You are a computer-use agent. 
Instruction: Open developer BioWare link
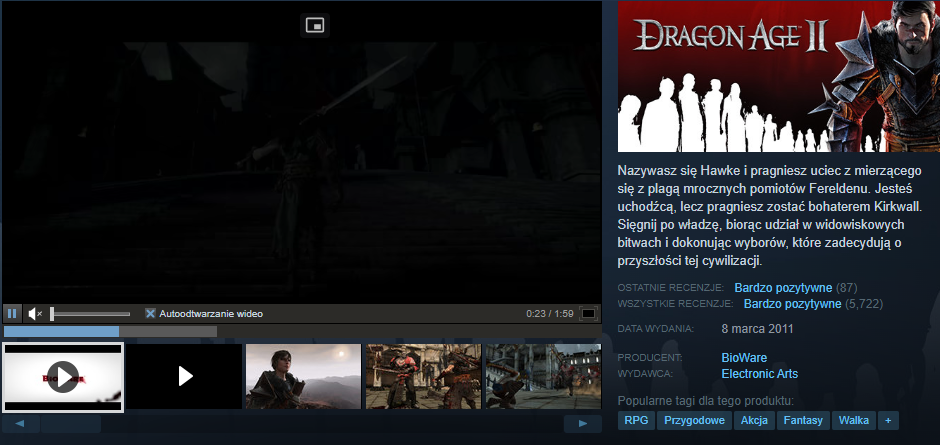[x=742, y=357]
